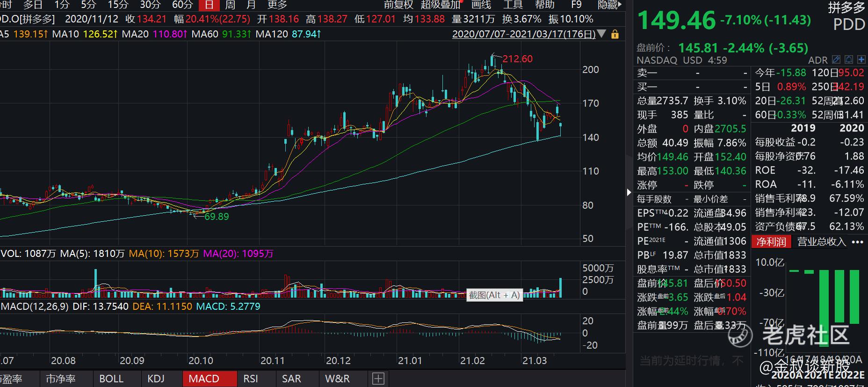Select the 日 daily chart tab
The width and height of the screenshot is (868, 387).
coord(209,5)
